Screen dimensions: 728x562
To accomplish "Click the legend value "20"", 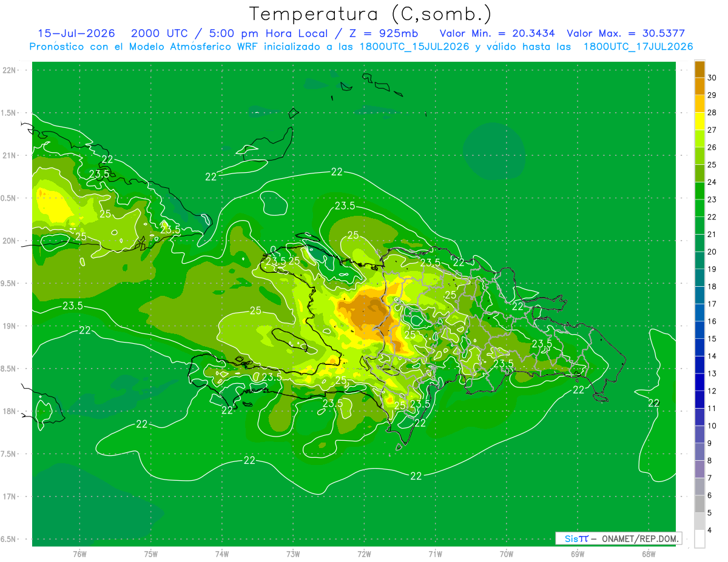I will (x=712, y=252).
